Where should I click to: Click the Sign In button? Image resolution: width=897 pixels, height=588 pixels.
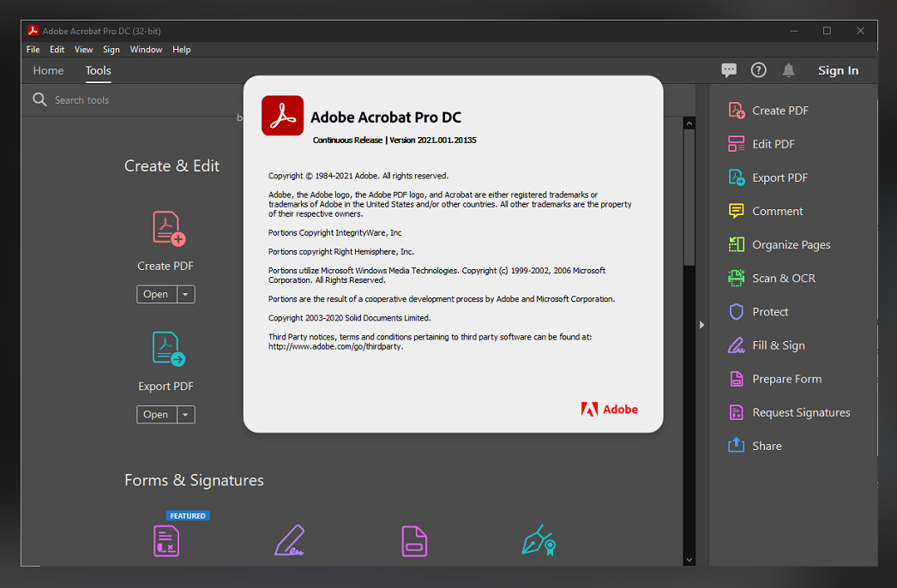coord(838,70)
